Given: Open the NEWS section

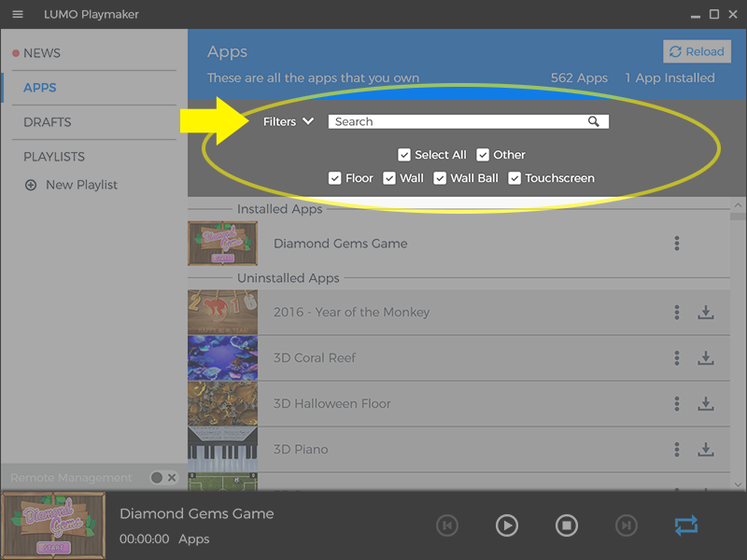Looking at the screenshot, I should (x=42, y=53).
